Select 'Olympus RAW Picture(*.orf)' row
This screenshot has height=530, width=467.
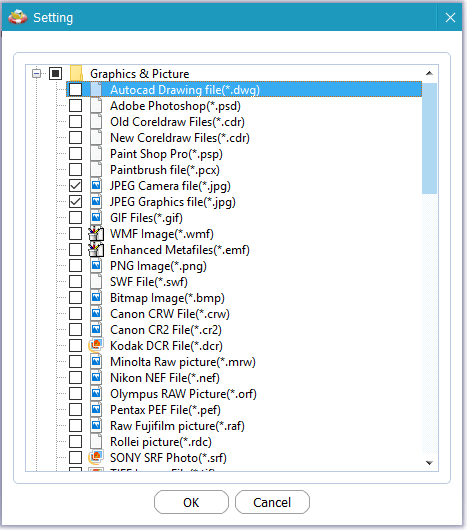click(x=183, y=393)
